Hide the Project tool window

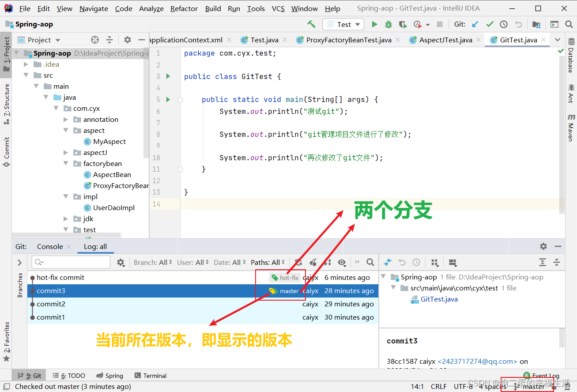click(x=142, y=40)
